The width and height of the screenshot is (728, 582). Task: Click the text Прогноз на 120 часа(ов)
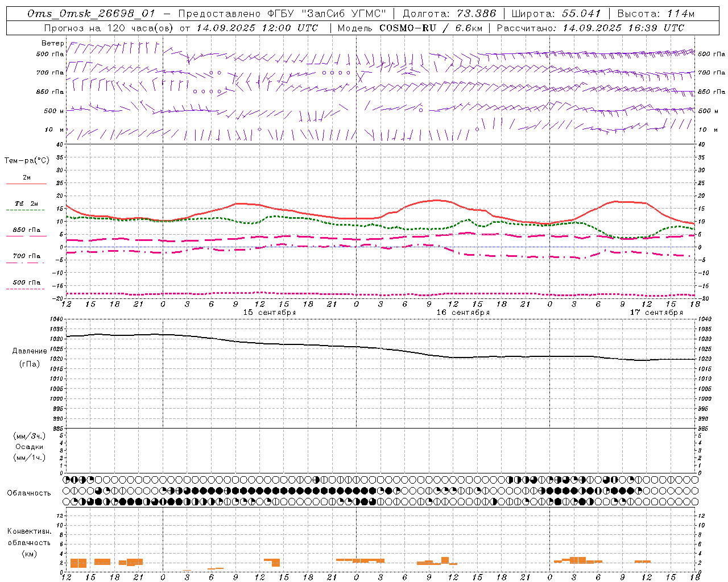109,27
